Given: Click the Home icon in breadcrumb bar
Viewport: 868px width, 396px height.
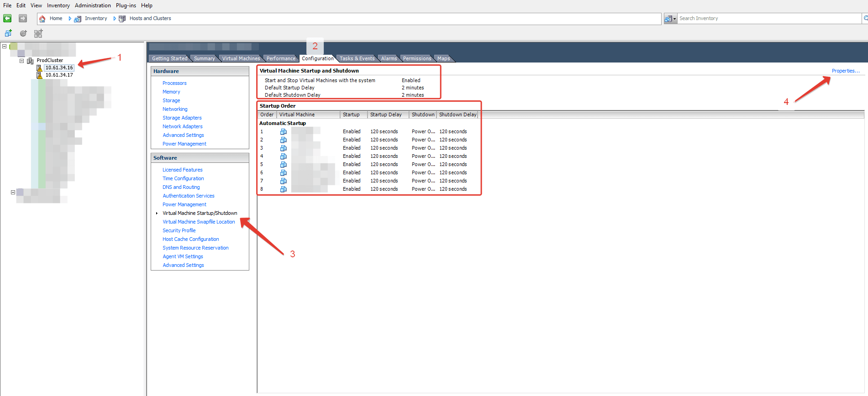Looking at the screenshot, I should point(42,19).
